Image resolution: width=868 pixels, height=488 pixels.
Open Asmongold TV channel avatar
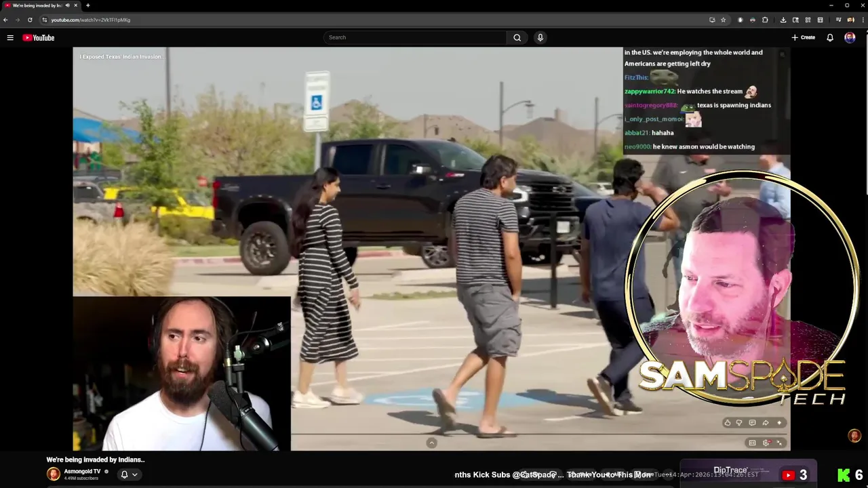[53, 474]
